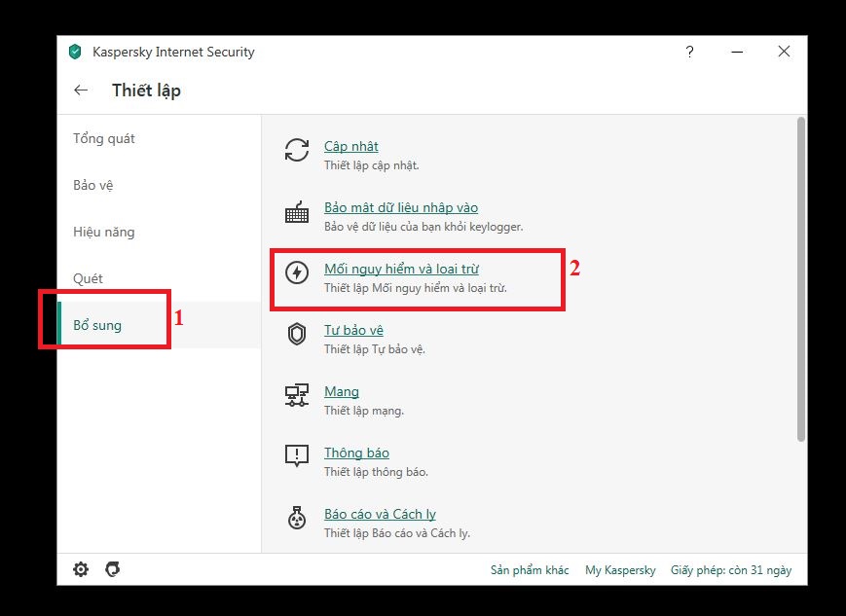Click the quarantine flask icon

[x=297, y=518]
